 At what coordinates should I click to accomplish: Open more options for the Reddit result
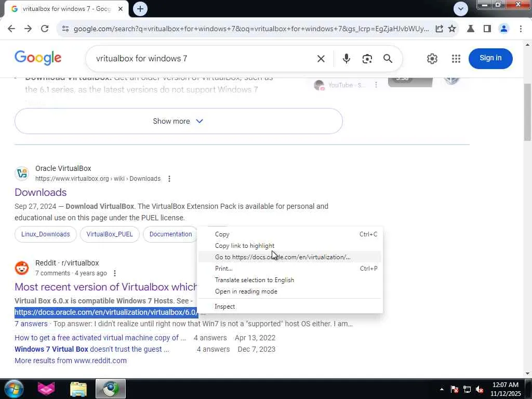click(x=115, y=273)
